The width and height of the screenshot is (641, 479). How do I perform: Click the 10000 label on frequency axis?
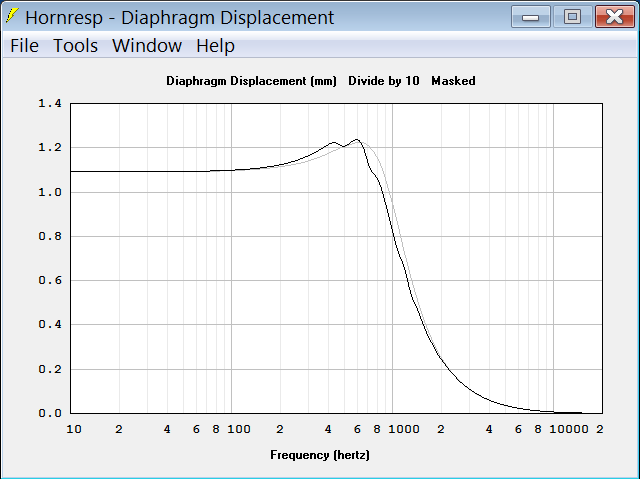[569, 429]
